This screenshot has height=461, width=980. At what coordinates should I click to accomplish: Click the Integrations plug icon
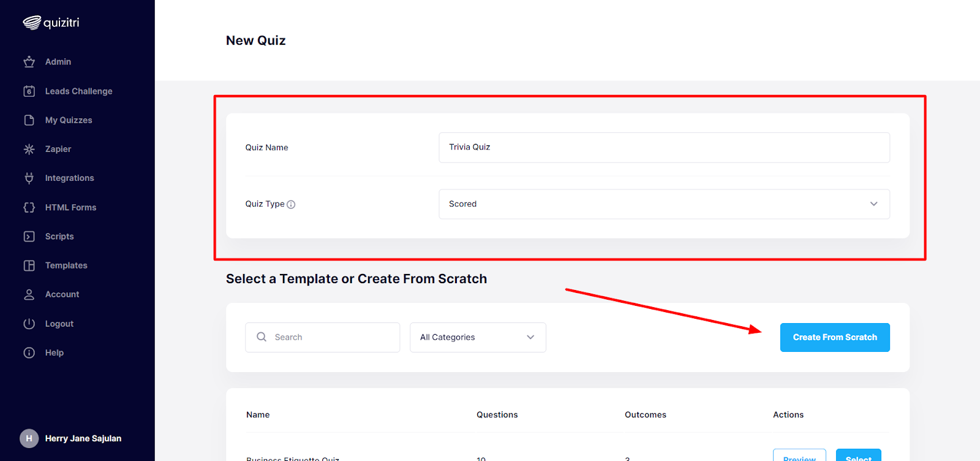[x=29, y=178]
